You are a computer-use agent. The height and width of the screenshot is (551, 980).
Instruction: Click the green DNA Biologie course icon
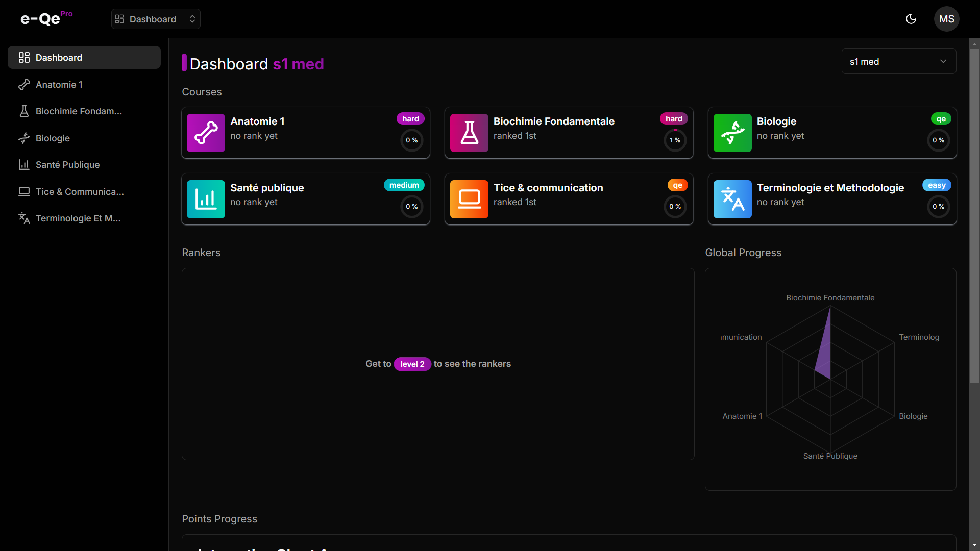732,133
